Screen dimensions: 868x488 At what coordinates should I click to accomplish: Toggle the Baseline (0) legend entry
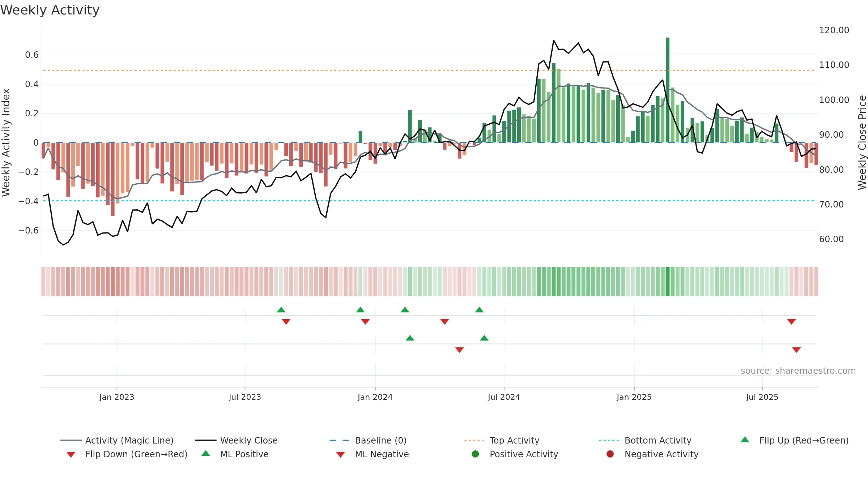pyautogui.click(x=368, y=440)
